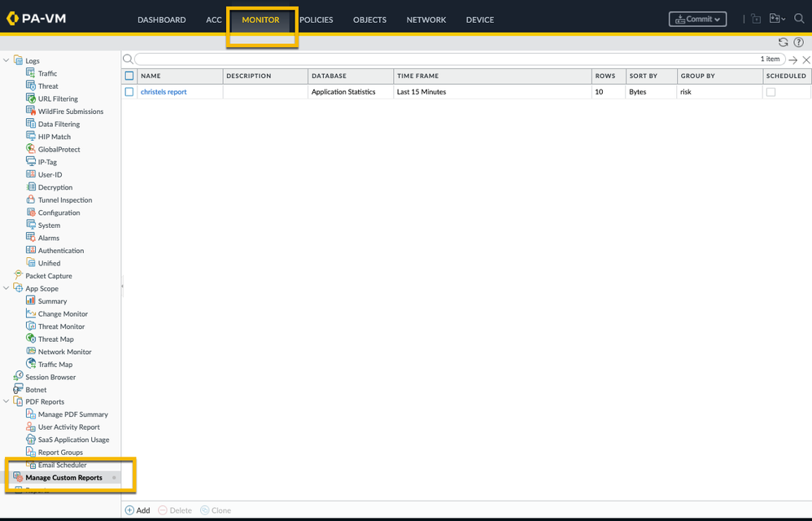Collapse the Logs tree node
This screenshot has height=521, width=812.
click(x=7, y=60)
